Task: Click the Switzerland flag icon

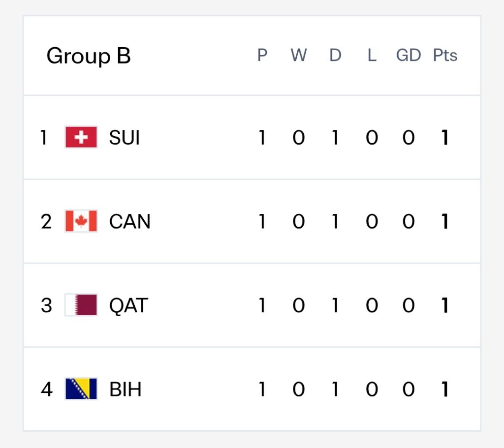Action: 81,137
